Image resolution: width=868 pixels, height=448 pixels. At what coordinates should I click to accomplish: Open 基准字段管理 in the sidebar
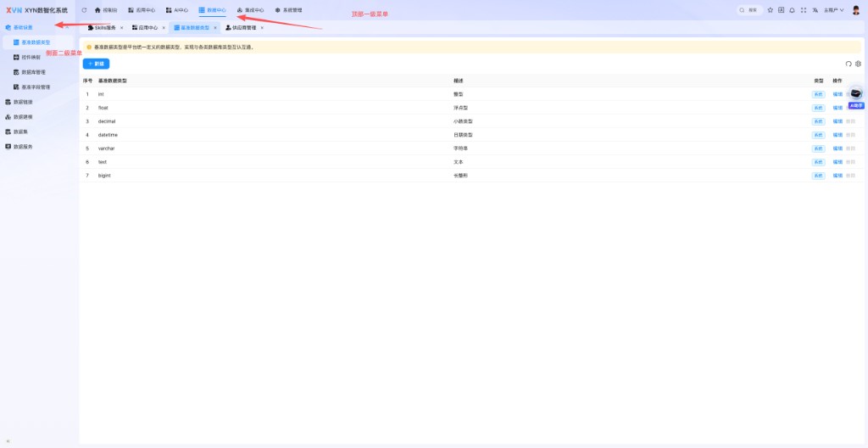point(37,87)
